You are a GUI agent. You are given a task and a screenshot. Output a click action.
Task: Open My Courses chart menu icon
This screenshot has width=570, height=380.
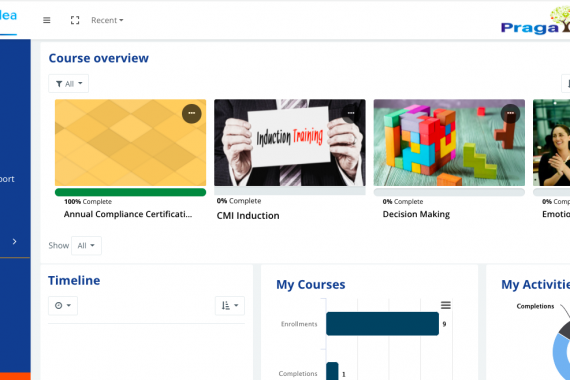446,305
